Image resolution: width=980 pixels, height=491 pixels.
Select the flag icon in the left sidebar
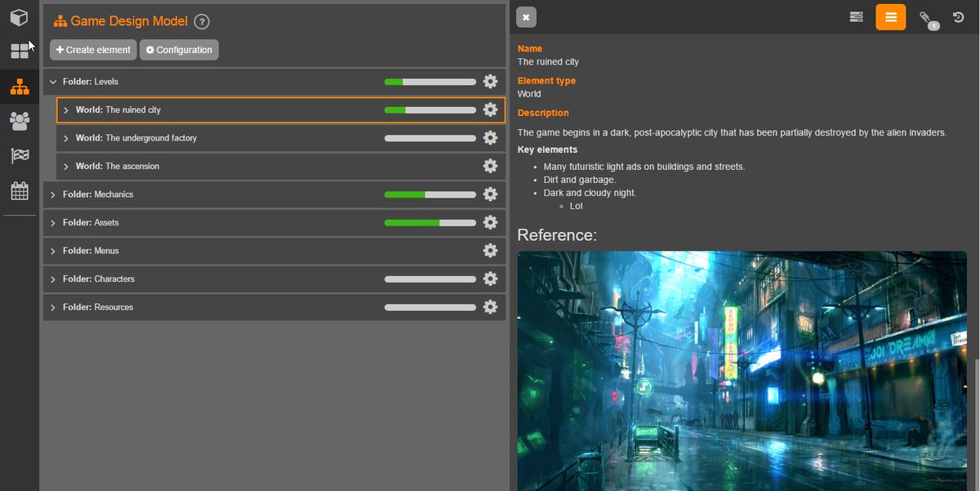click(x=19, y=155)
